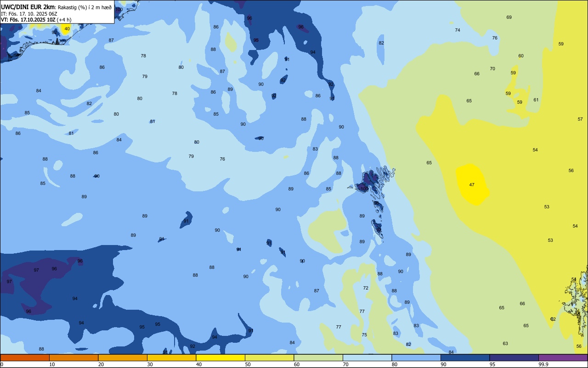Click the legend tick label 99.9

(x=543, y=364)
